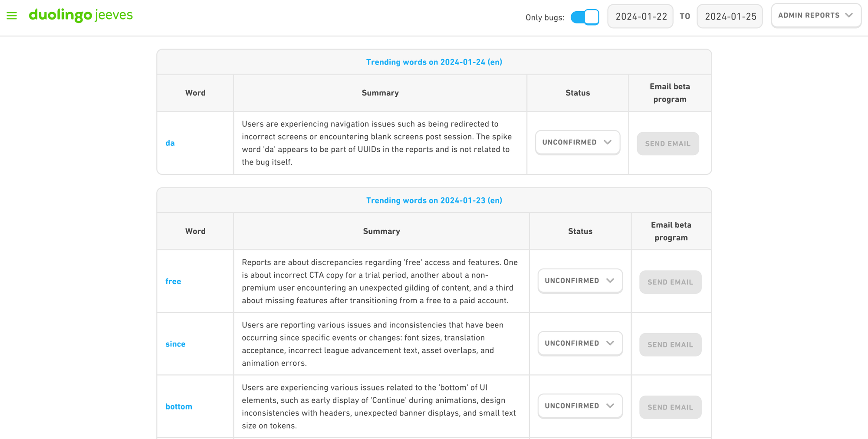Click Send Email for word 'da'
This screenshot has height=439, width=868.
[x=667, y=144]
